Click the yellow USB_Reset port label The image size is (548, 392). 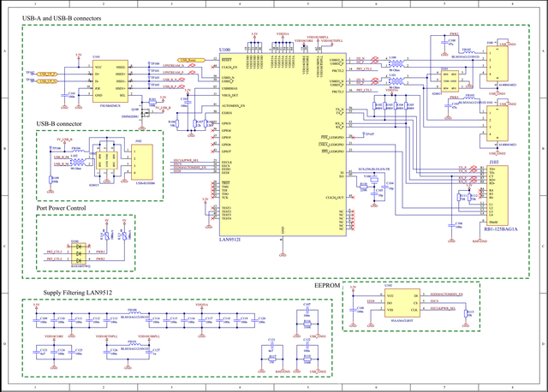192,60
